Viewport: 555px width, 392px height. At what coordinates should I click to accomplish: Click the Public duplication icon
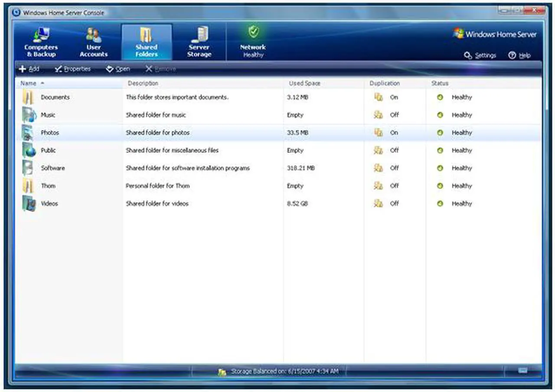[x=379, y=151]
